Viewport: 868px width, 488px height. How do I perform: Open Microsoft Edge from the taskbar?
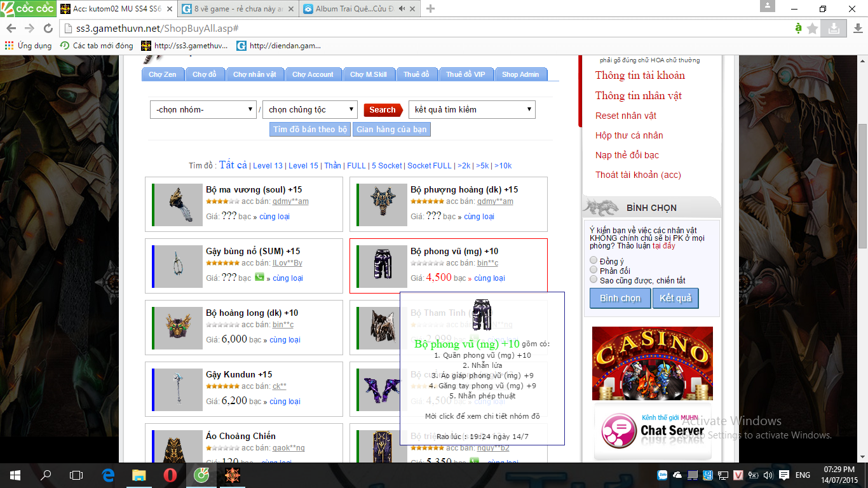(108, 475)
